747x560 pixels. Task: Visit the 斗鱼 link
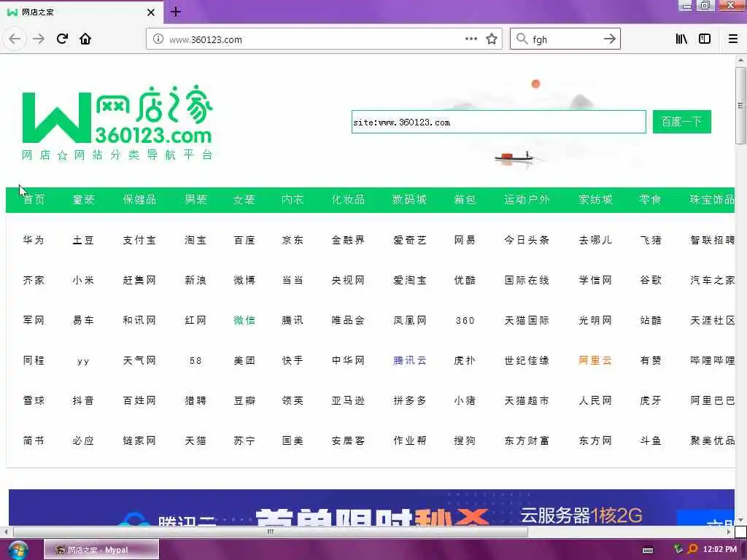pyautogui.click(x=650, y=441)
